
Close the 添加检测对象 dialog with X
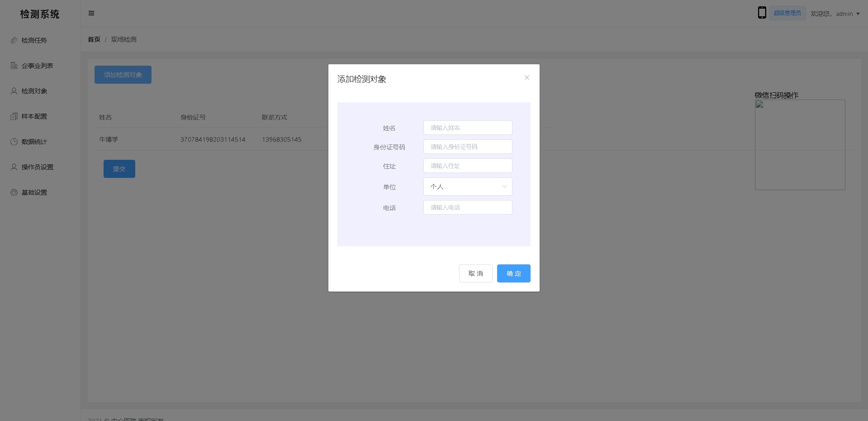tap(527, 77)
